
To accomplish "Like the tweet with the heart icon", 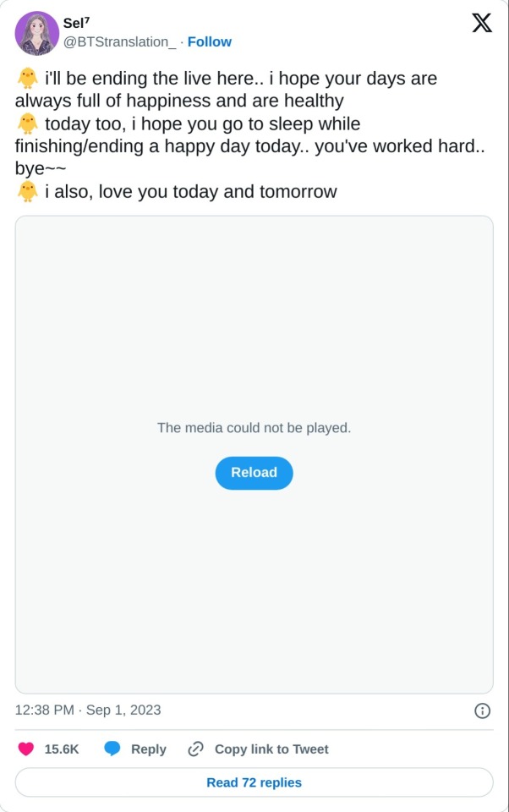I will coord(26,749).
